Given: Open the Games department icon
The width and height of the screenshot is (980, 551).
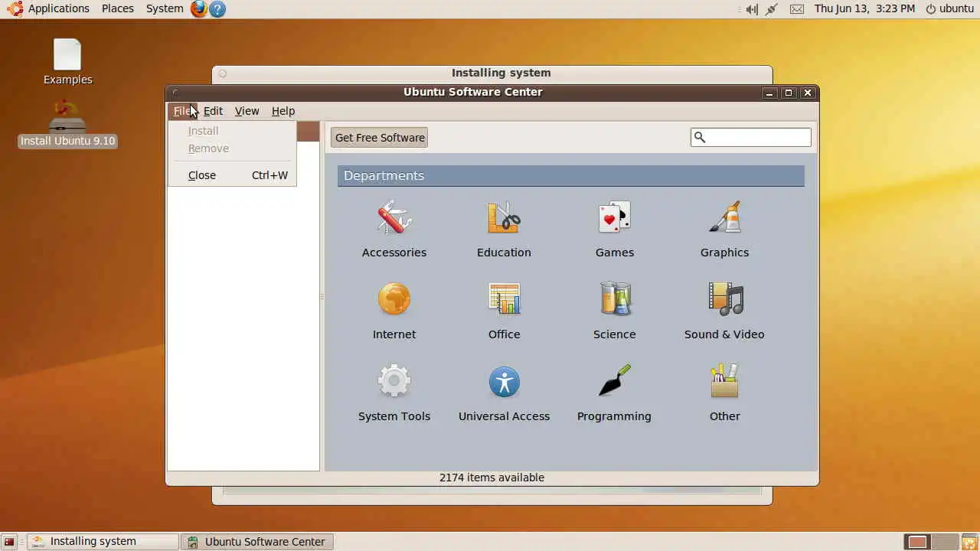Looking at the screenshot, I should tap(614, 218).
